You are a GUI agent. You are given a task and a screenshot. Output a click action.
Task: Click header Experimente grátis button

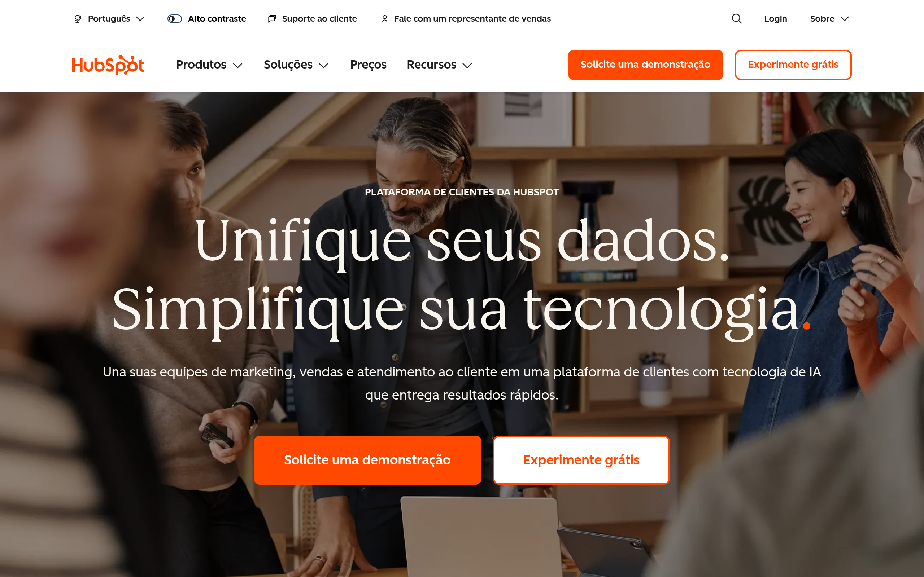[793, 65]
